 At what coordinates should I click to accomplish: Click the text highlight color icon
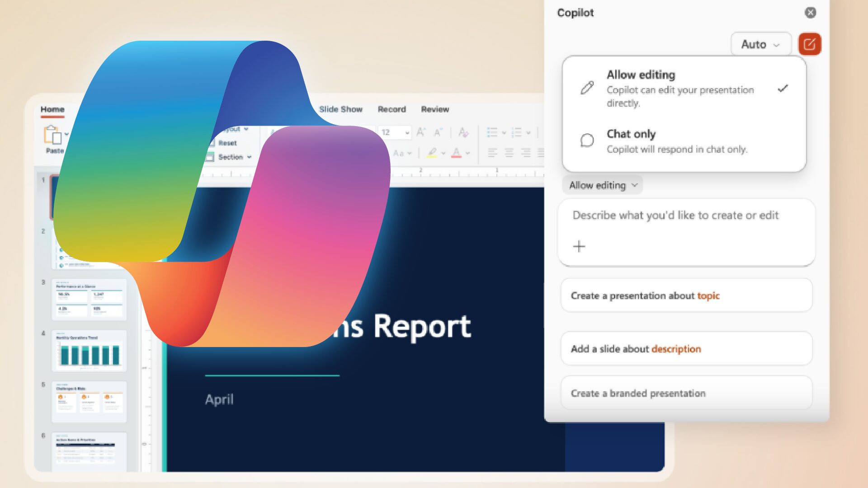point(432,153)
